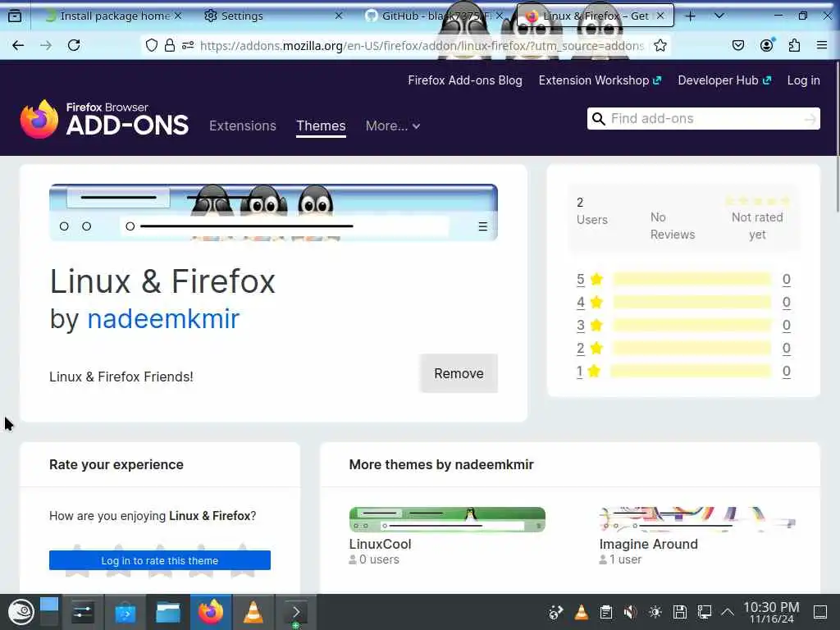Click Log in to rate this theme
Screen dimensions: 840x630
pos(160,560)
